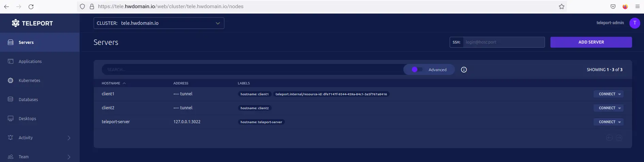
Task: Open the Pocket save icon
Action: pos(613,6)
